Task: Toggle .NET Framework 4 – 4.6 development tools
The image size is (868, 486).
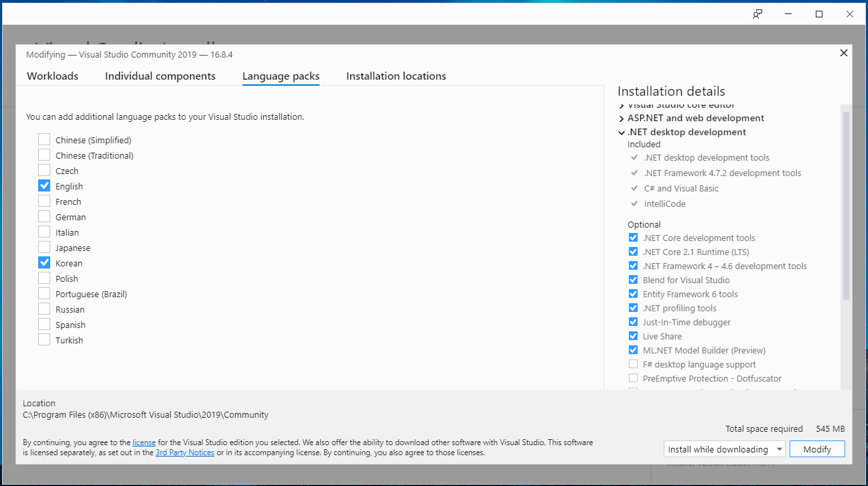Action: [633, 266]
